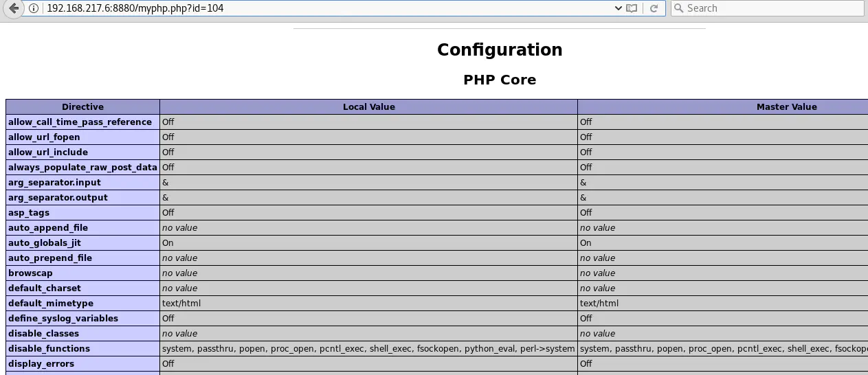Click master 'no value' for auto_append_file

coord(597,227)
